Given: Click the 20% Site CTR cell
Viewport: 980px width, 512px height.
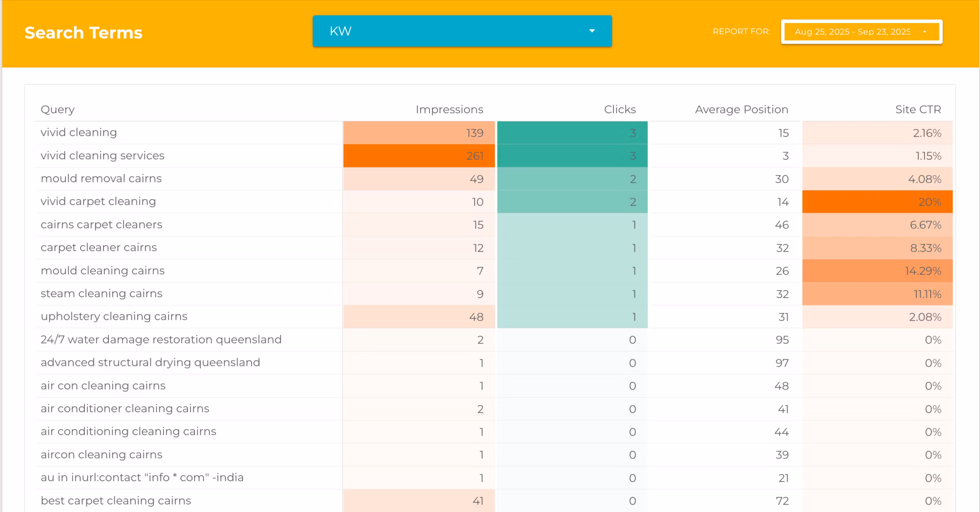Looking at the screenshot, I should pos(877,202).
